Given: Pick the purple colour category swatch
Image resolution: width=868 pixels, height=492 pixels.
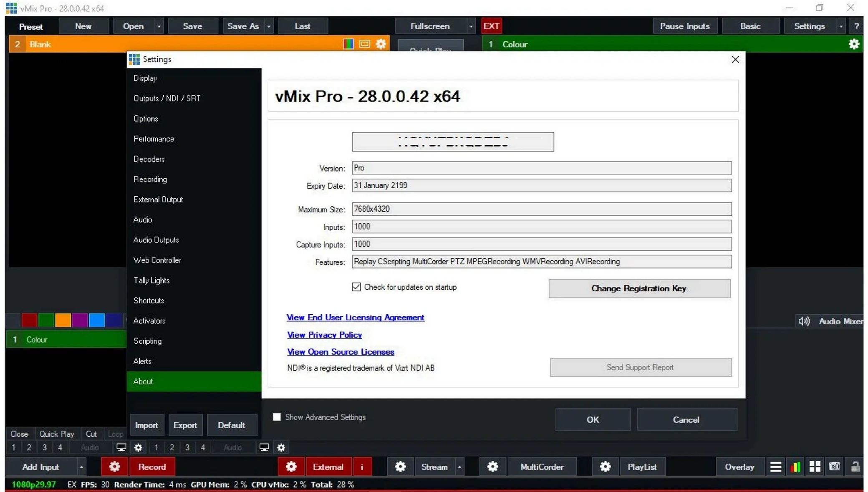Looking at the screenshot, I should tap(80, 320).
